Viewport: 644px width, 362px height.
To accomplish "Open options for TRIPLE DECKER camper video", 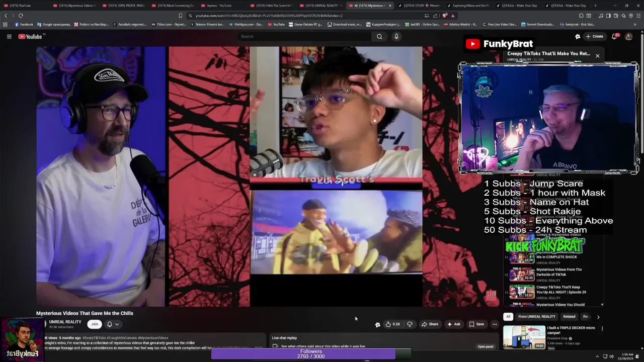I will (x=602, y=329).
